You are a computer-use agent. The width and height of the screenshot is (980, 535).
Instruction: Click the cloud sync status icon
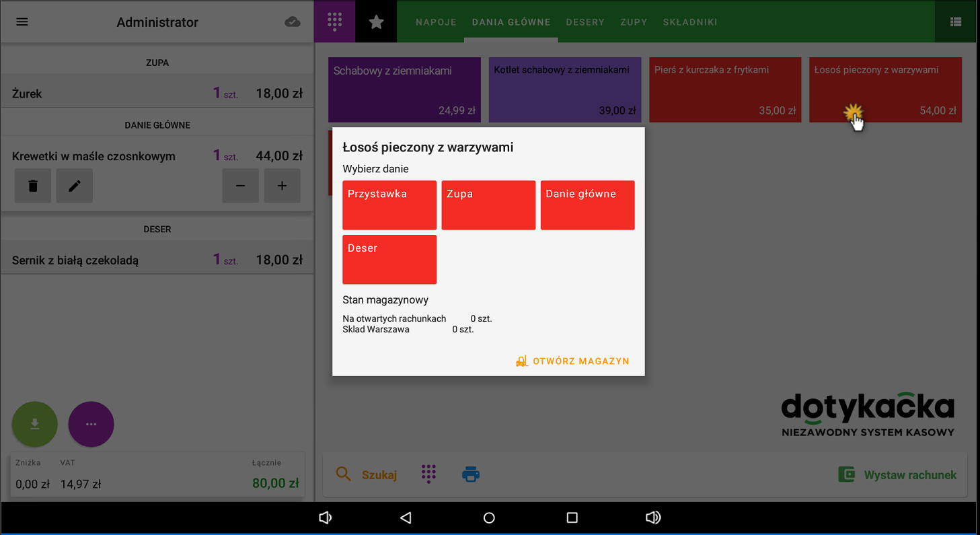[x=293, y=22]
